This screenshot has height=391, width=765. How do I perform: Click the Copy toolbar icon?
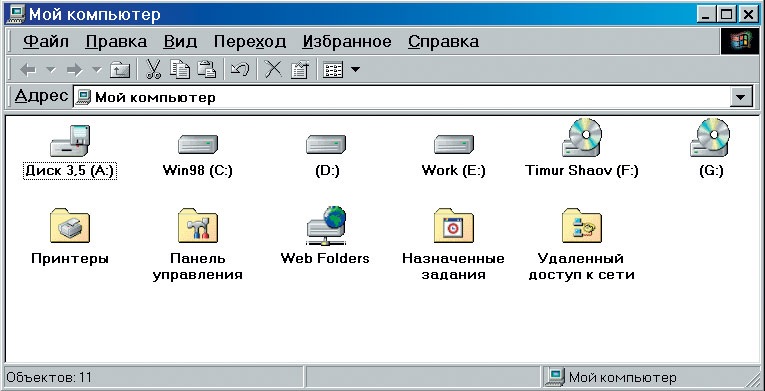click(180, 70)
